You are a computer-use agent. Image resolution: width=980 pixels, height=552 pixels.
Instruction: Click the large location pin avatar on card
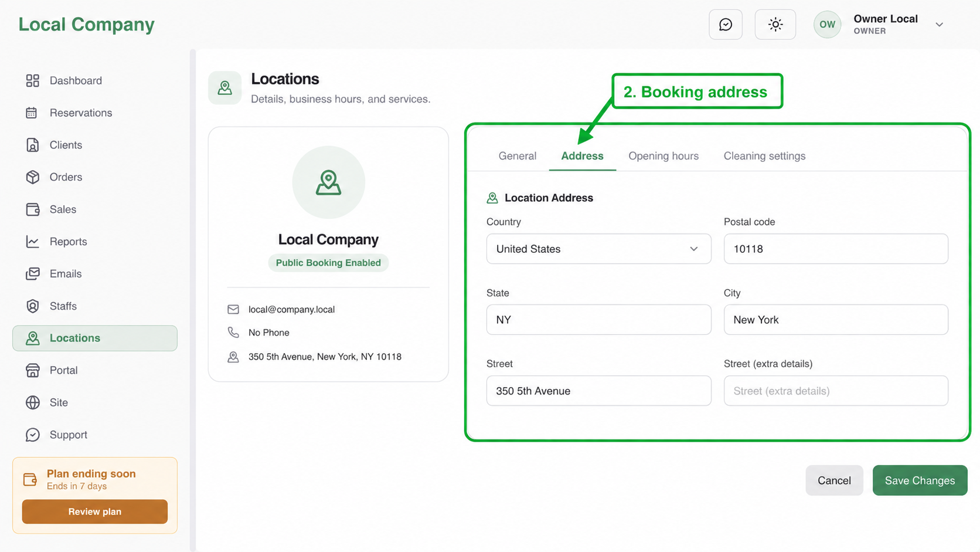pyautogui.click(x=328, y=182)
